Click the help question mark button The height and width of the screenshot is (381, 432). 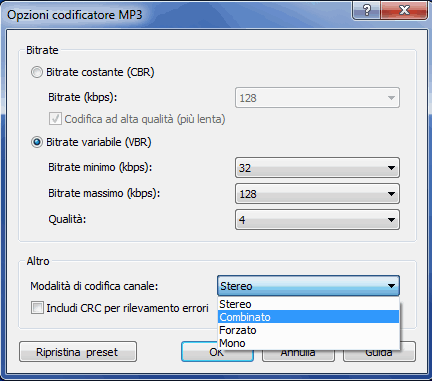click(366, 10)
